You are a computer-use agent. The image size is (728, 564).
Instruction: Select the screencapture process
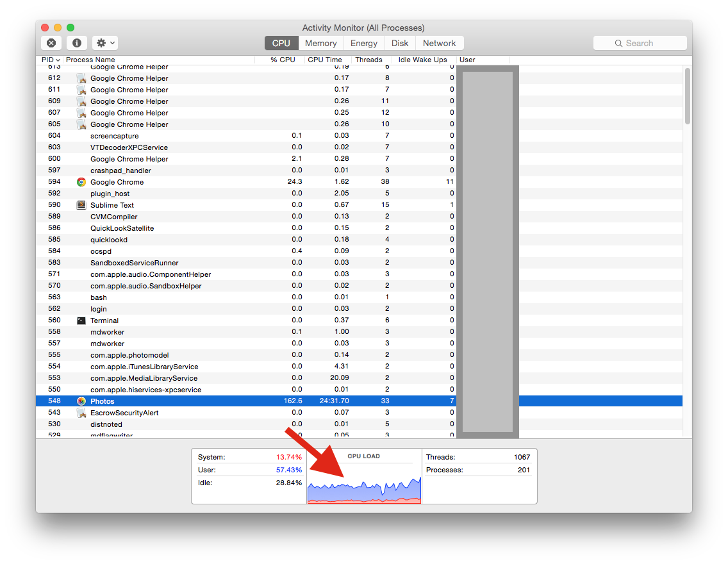pos(359,135)
